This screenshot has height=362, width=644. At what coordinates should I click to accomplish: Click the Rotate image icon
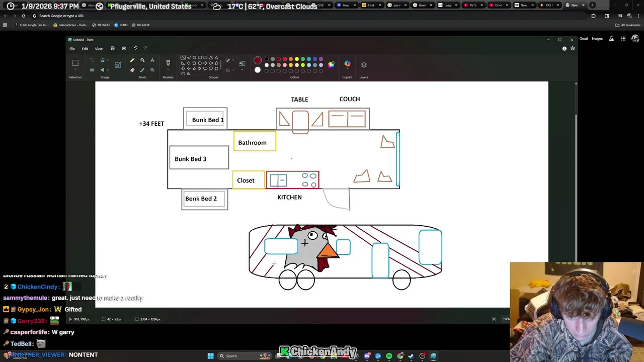102,60
